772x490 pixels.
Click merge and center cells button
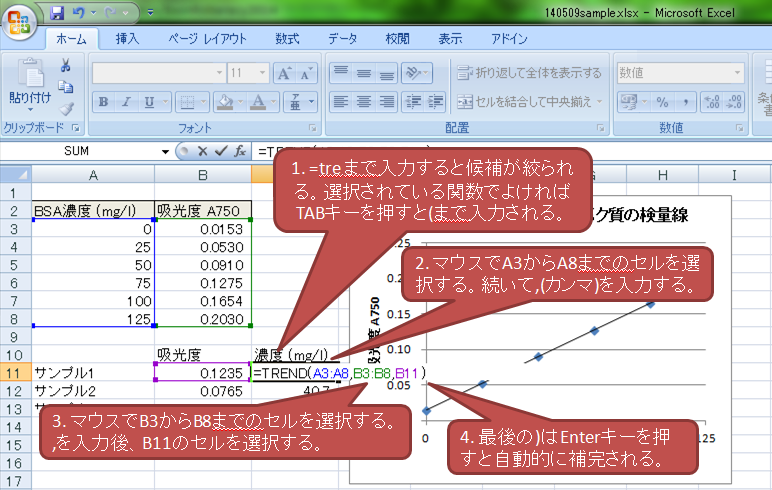(530, 102)
